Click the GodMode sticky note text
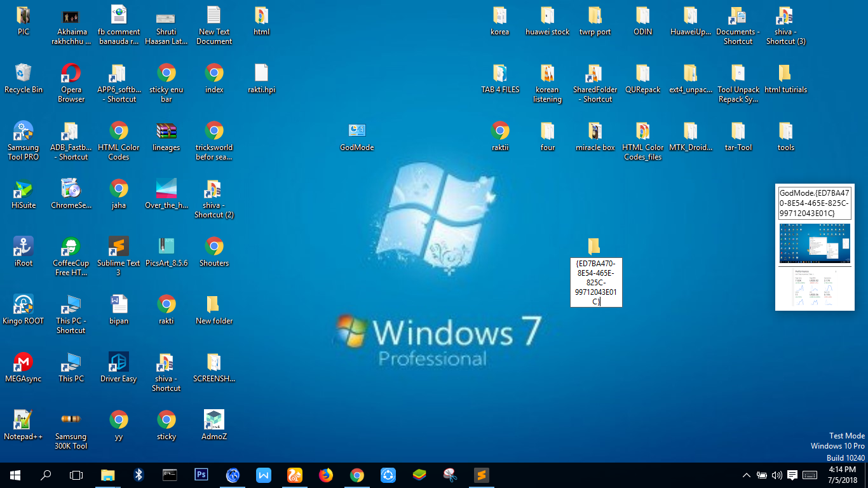The height and width of the screenshot is (488, 868). (x=815, y=203)
